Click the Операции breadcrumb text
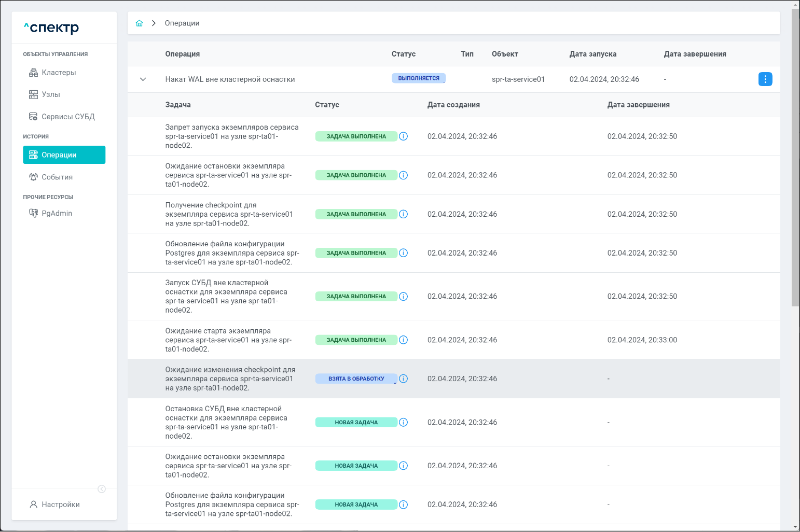800x532 pixels. pos(182,23)
